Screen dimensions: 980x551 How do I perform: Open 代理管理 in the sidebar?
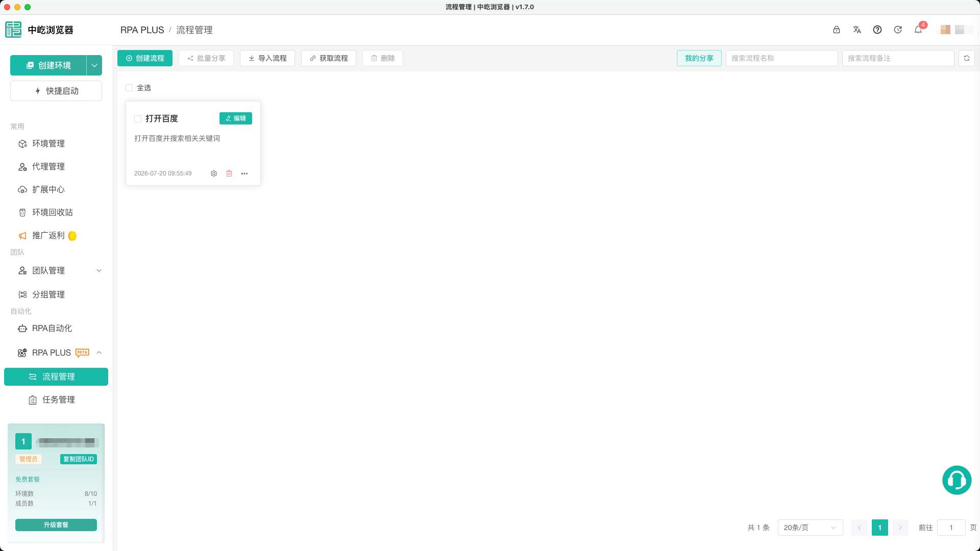pyautogui.click(x=56, y=167)
